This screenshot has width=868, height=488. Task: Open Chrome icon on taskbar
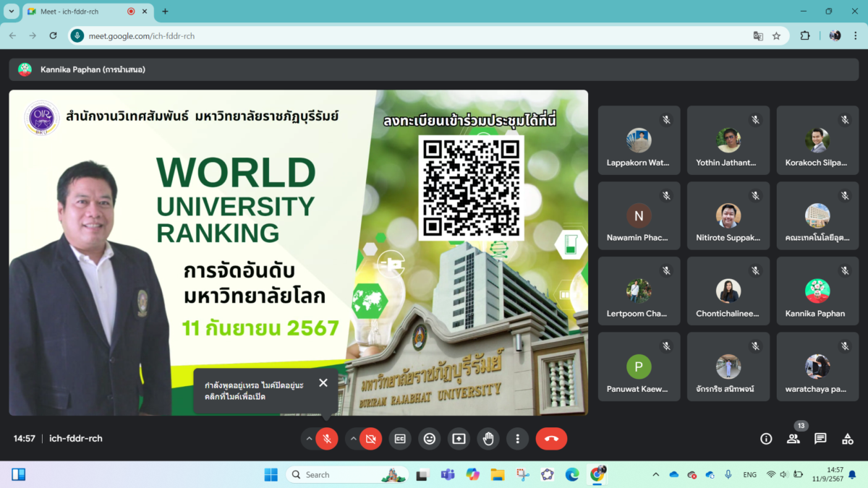point(597,474)
